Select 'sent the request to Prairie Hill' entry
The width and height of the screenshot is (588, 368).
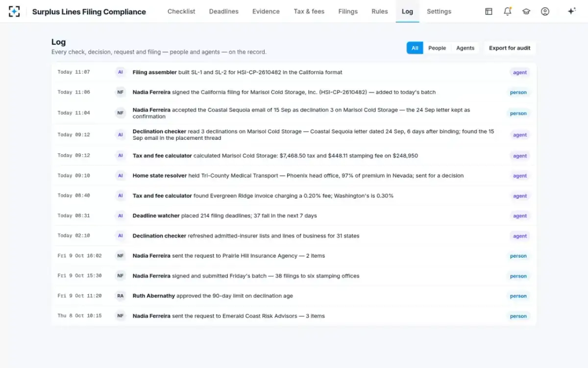(294, 256)
